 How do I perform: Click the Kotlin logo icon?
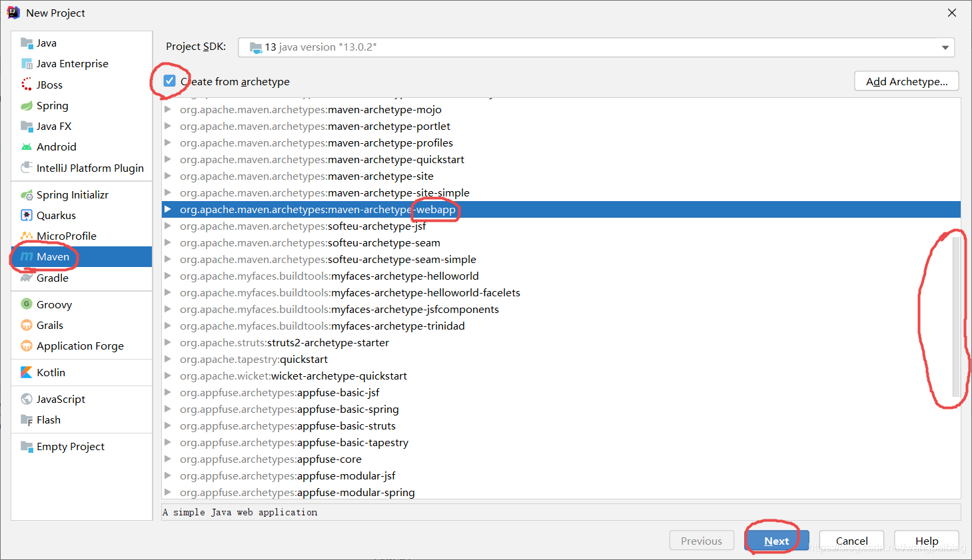pos(27,372)
